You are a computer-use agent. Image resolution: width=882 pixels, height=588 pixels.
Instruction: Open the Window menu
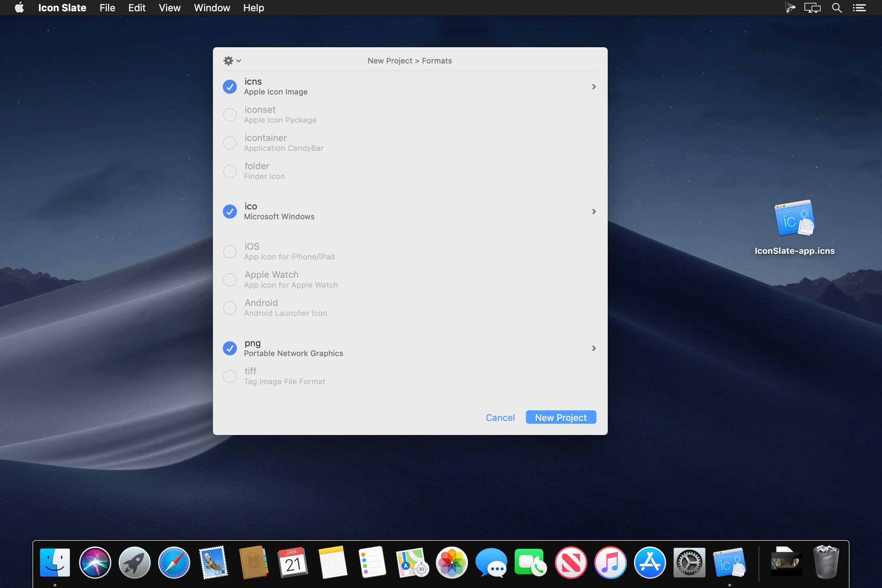pyautogui.click(x=212, y=8)
